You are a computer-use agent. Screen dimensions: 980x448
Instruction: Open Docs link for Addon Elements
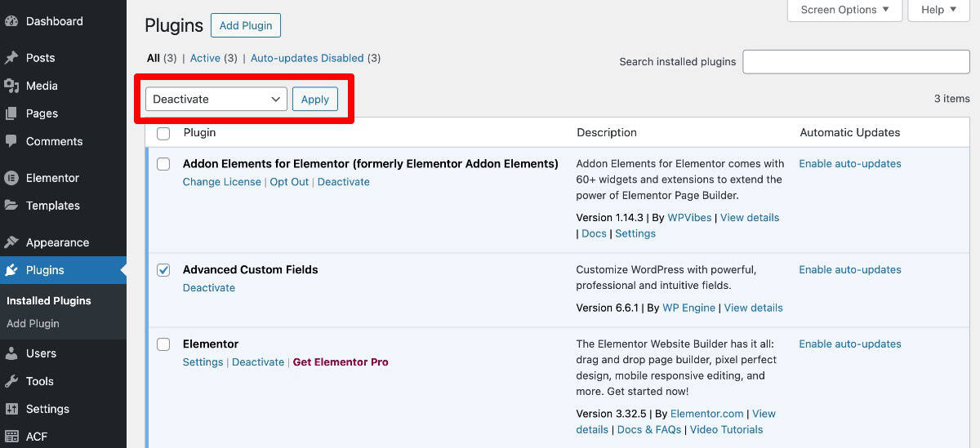tap(594, 233)
